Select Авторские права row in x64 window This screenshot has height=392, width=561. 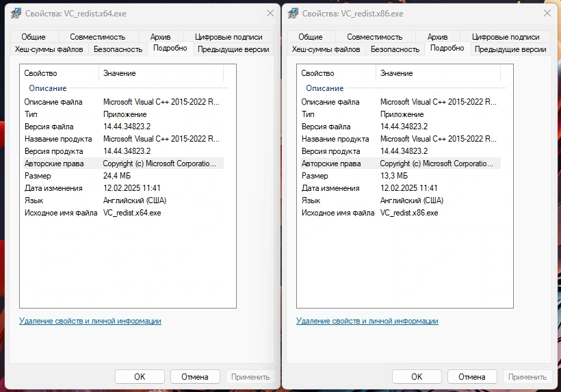(x=123, y=164)
